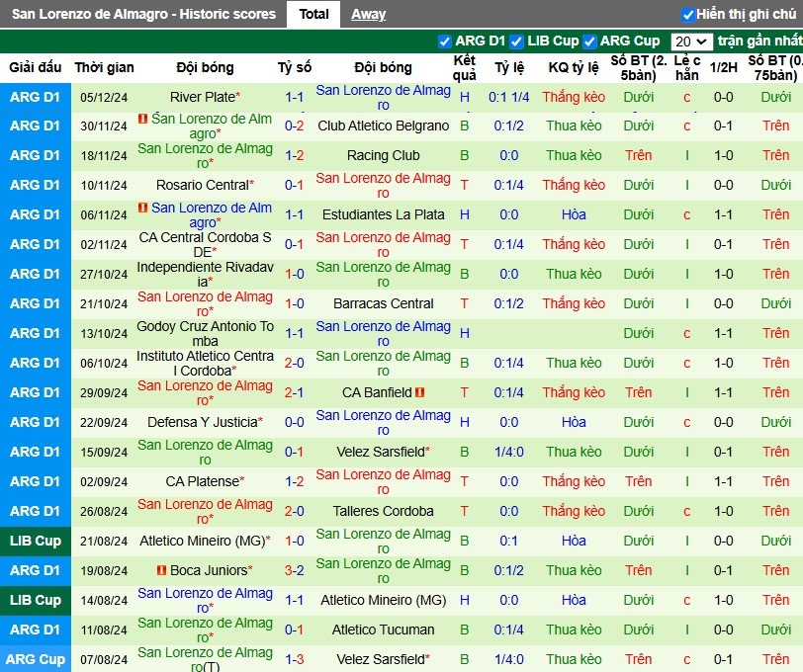This screenshot has height=672, width=803.
Task: Click red card icon next to Boca Juniors
Action: tap(161, 570)
